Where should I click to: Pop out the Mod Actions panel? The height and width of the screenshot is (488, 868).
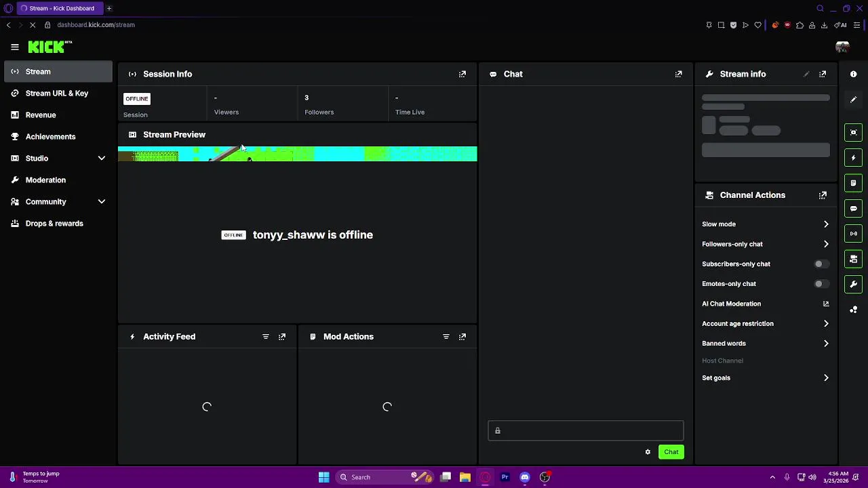[462, 337]
